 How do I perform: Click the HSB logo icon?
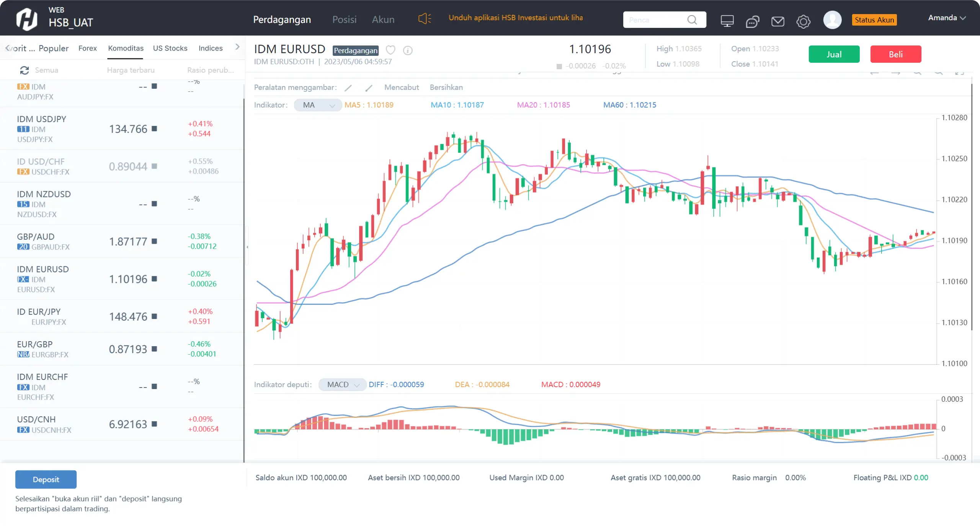[x=26, y=19]
